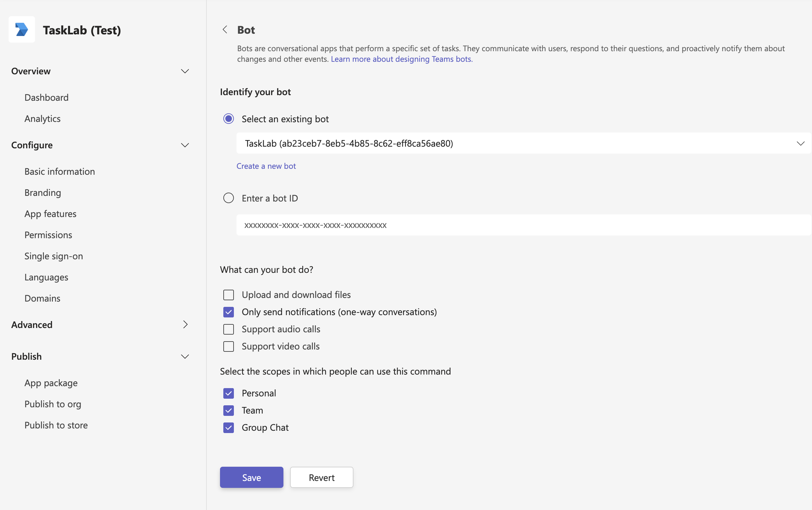Disable 'Only send notifications' option
Screen dimensions: 812x510
(229, 312)
